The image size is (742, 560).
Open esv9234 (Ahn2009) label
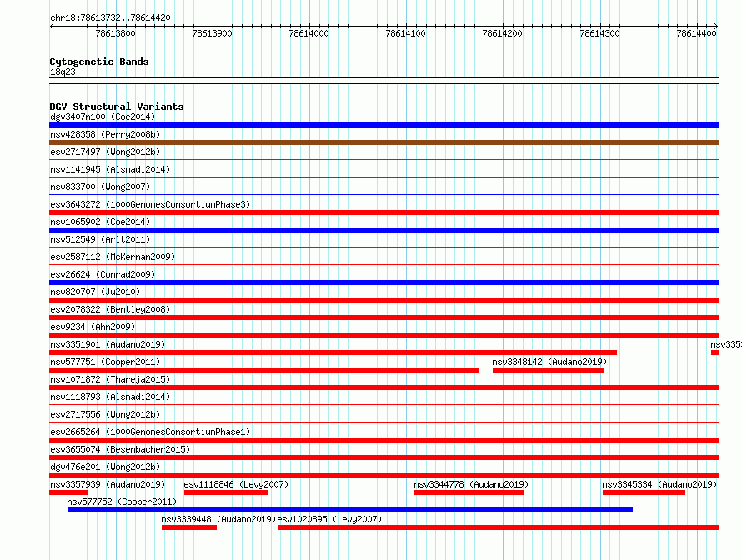[93, 327]
